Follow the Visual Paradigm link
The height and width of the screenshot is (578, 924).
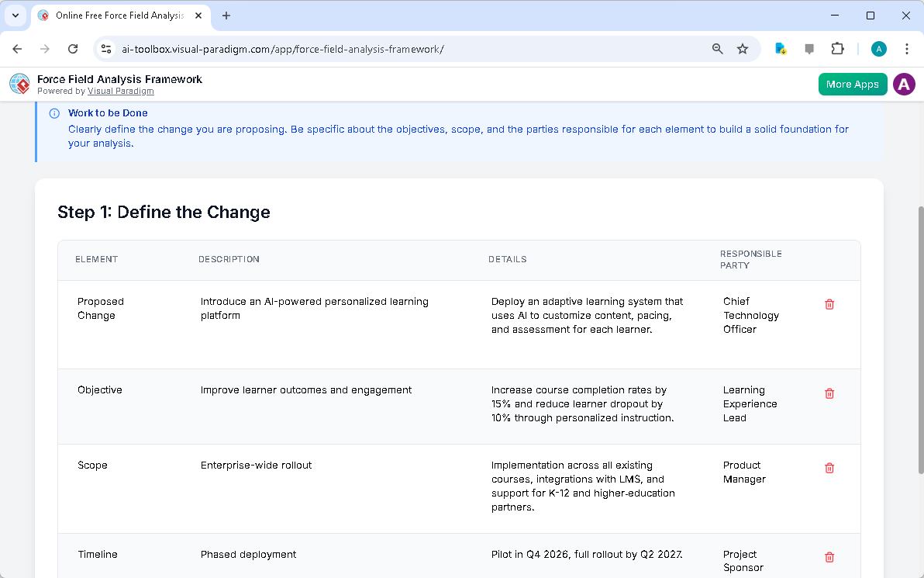pyautogui.click(x=120, y=91)
